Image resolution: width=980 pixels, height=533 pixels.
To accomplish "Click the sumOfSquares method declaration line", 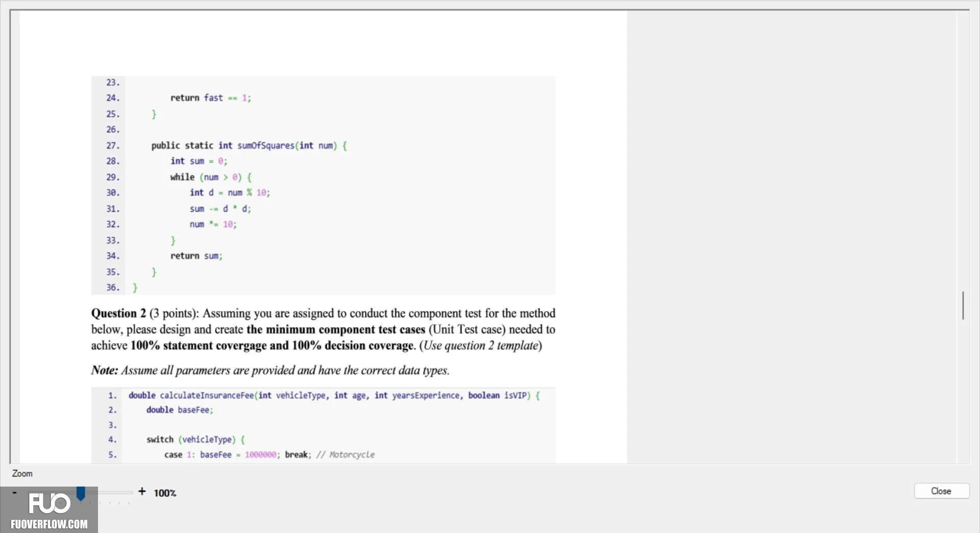I will [249, 145].
